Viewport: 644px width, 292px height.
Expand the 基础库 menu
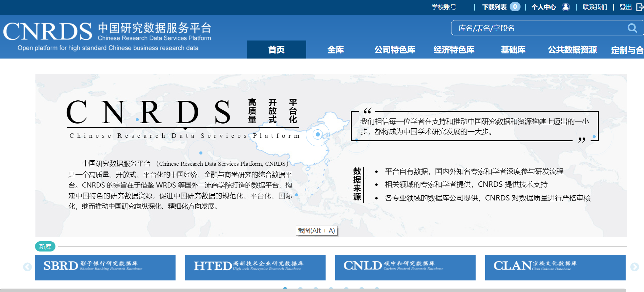[513, 50]
